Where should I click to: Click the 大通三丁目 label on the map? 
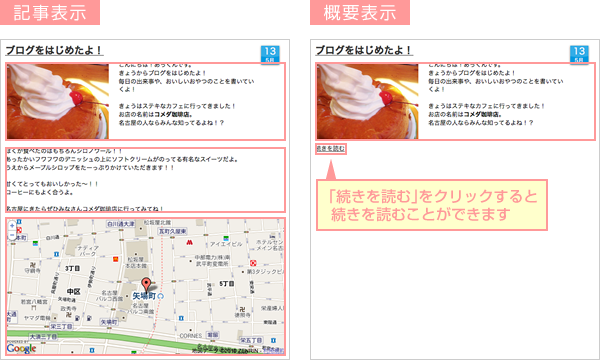point(43,336)
